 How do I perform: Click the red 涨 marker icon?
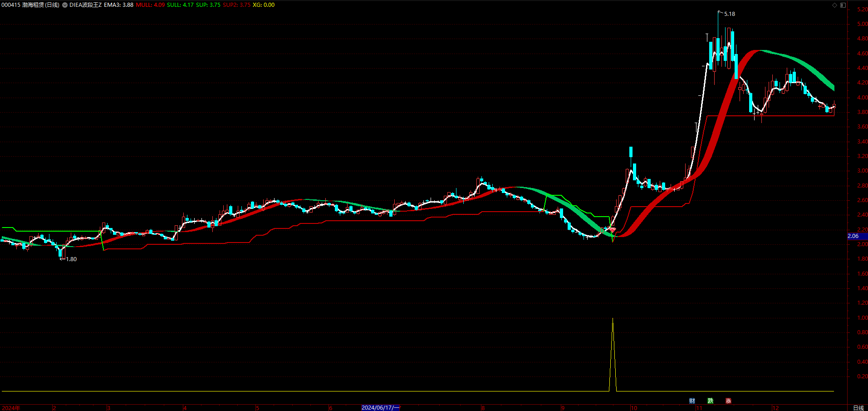point(728,401)
